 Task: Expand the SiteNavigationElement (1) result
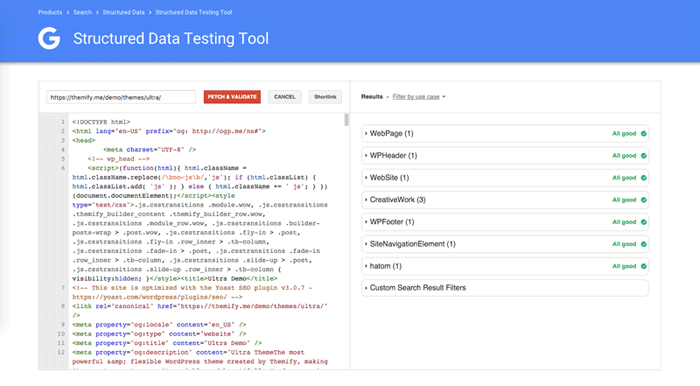tap(504, 244)
